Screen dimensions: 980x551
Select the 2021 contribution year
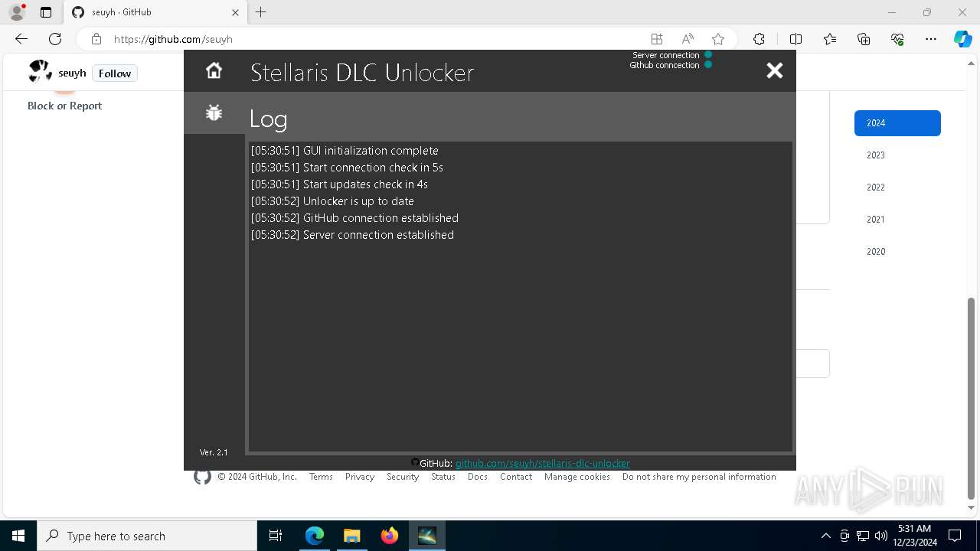pos(897,220)
